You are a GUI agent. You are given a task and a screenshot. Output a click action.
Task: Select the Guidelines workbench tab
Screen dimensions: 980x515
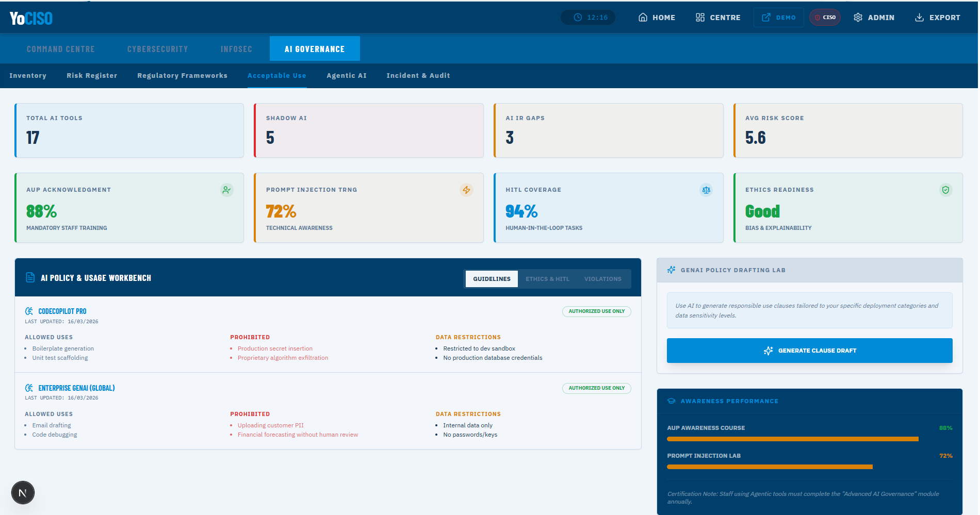(x=492, y=279)
